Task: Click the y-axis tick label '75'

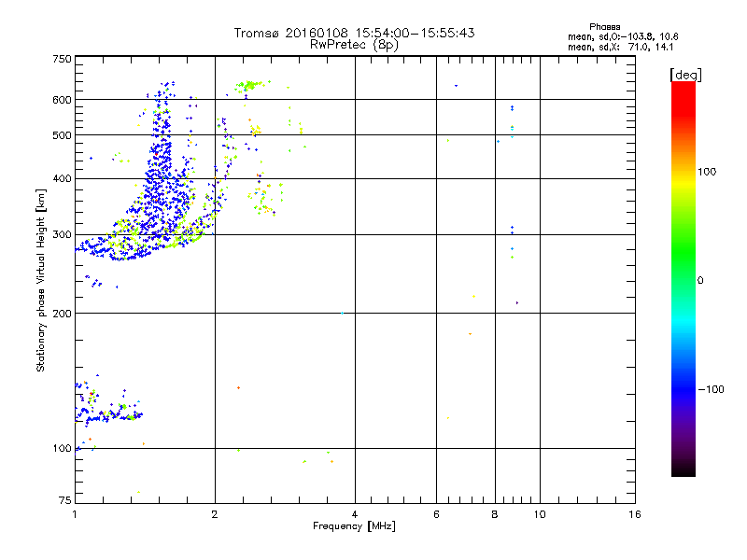Action: [x=65, y=500]
